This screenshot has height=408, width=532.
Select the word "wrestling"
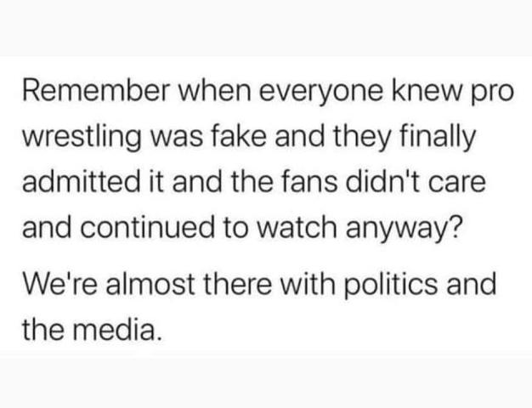82,138
